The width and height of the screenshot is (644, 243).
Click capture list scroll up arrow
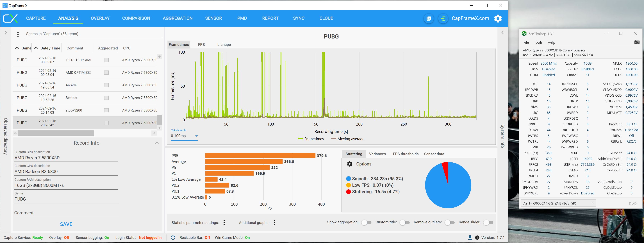pos(160,56)
